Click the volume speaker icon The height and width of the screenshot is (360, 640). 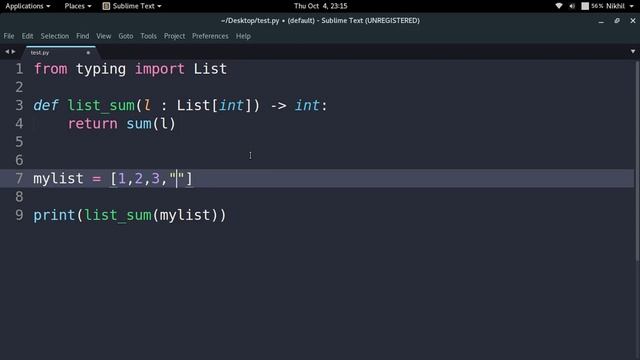572,6
